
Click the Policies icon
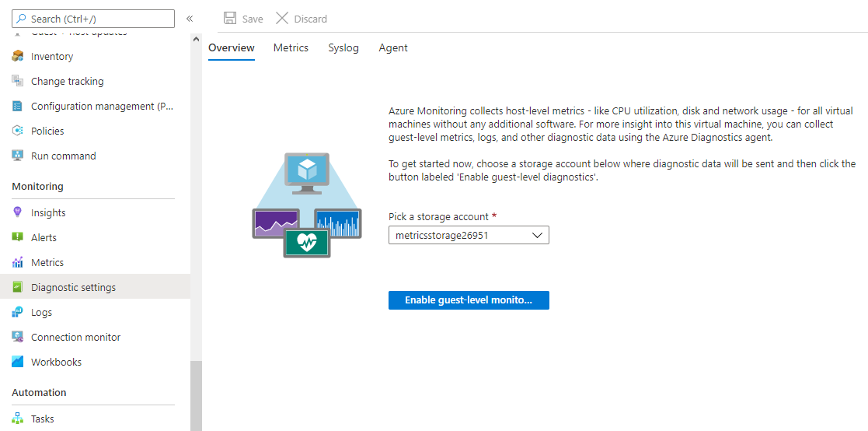[x=18, y=131]
